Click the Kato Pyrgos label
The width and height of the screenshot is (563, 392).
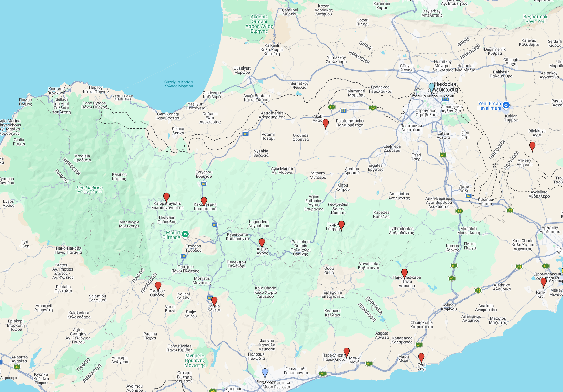pyautogui.click(x=96, y=89)
